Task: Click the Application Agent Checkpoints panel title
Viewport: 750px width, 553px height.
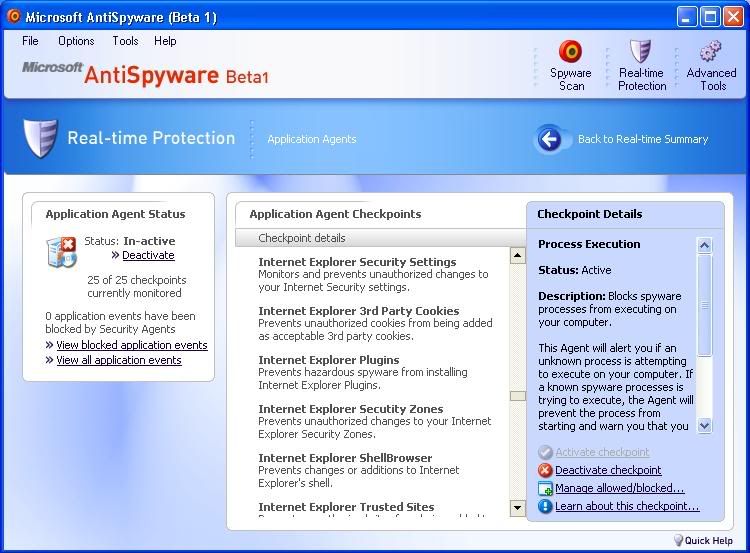Action: [335, 214]
